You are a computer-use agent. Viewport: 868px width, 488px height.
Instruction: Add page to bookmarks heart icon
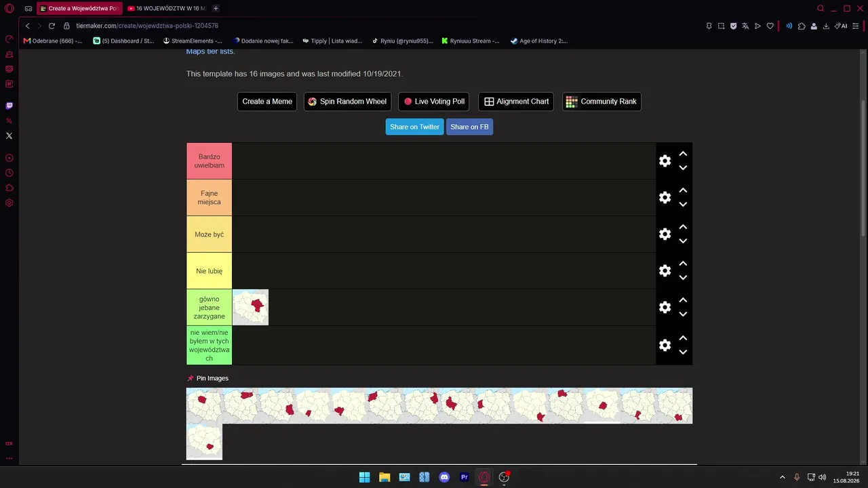pyautogui.click(x=770, y=26)
